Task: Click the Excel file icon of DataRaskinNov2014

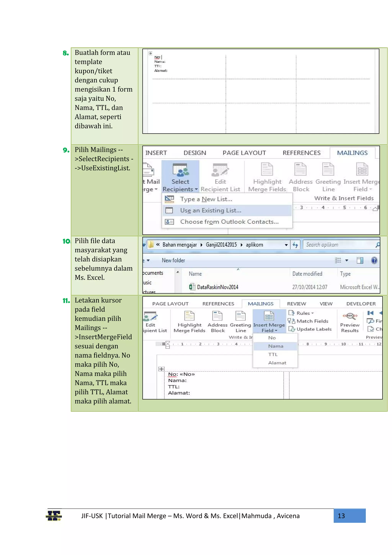Action: click(192, 287)
